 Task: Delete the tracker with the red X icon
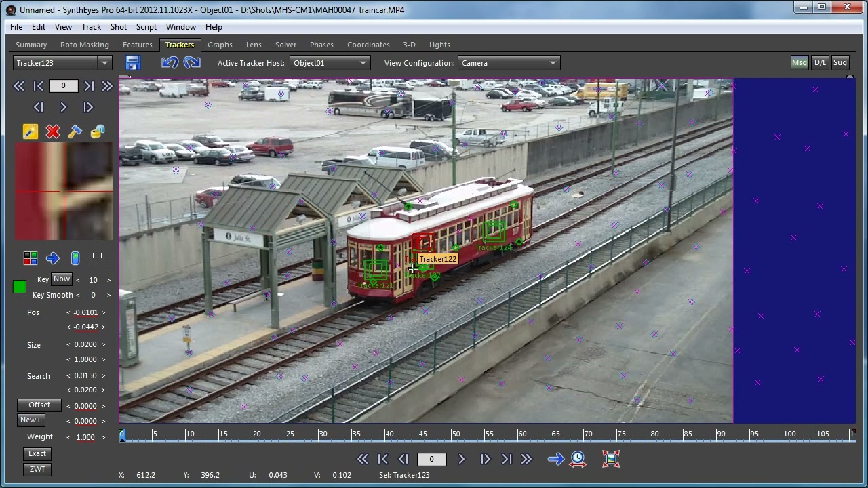[x=53, y=131]
